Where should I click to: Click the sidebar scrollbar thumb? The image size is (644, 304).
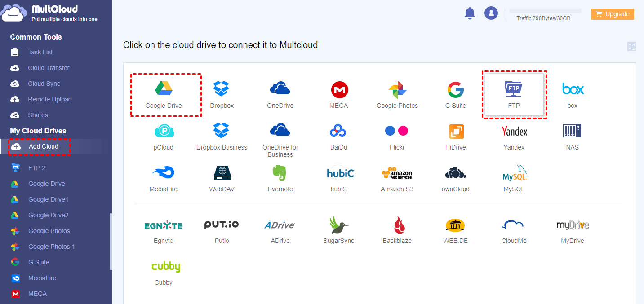pyautogui.click(x=111, y=241)
